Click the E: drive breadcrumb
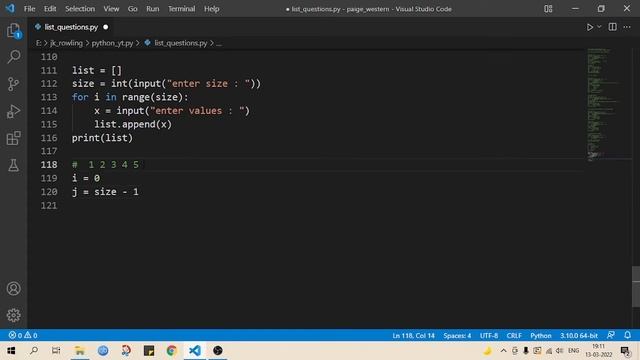This screenshot has width=640, height=360. click(x=38, y=43)
